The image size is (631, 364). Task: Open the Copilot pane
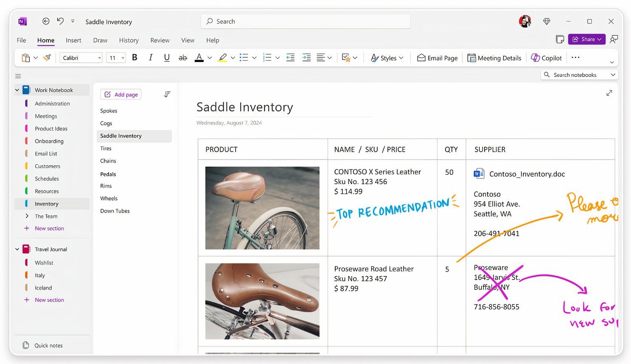click(546, 58)
